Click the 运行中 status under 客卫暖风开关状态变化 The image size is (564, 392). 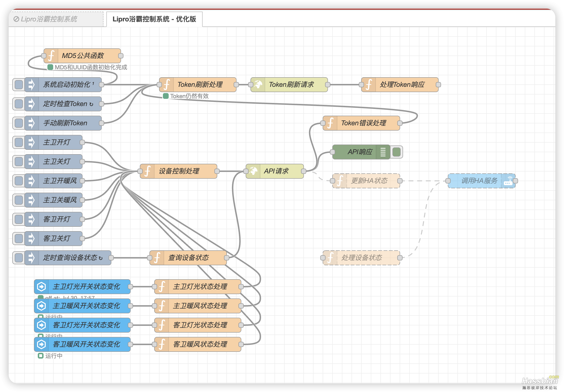54,356
